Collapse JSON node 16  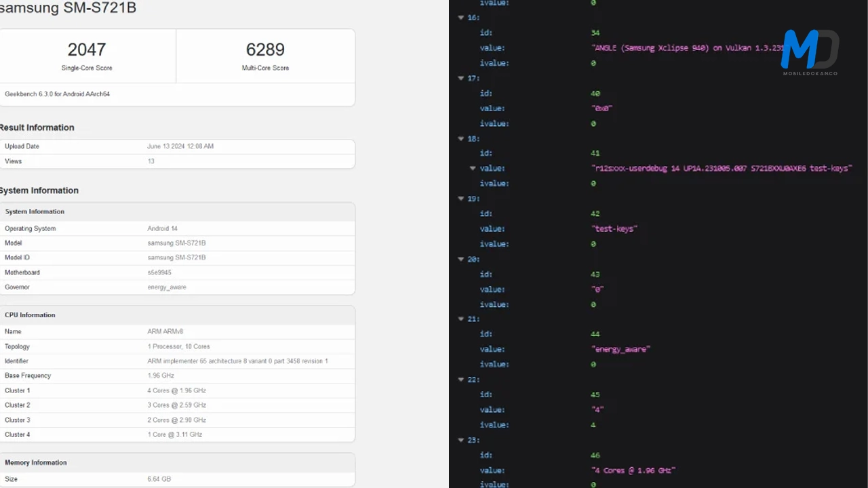[x=462, y=18]
